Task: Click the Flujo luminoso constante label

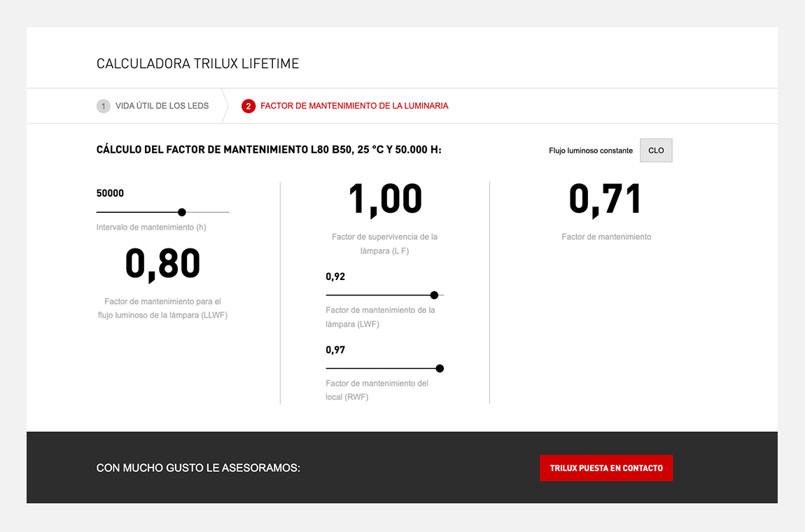Action: 591,150
